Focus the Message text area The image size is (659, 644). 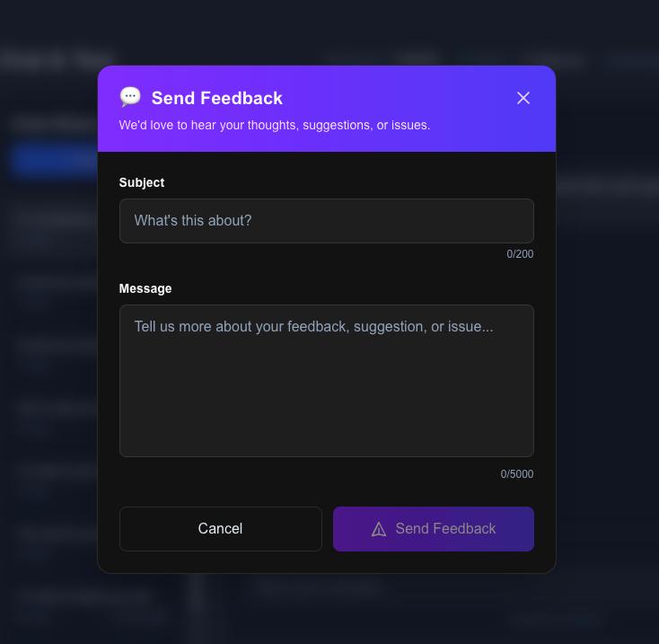pyautogui.click(x=326, y=381)
